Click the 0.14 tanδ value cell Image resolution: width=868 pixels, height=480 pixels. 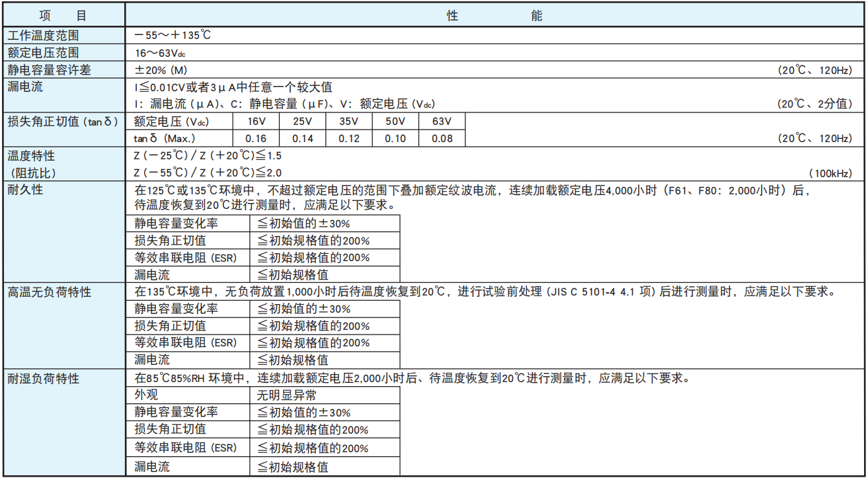(303, 138)
